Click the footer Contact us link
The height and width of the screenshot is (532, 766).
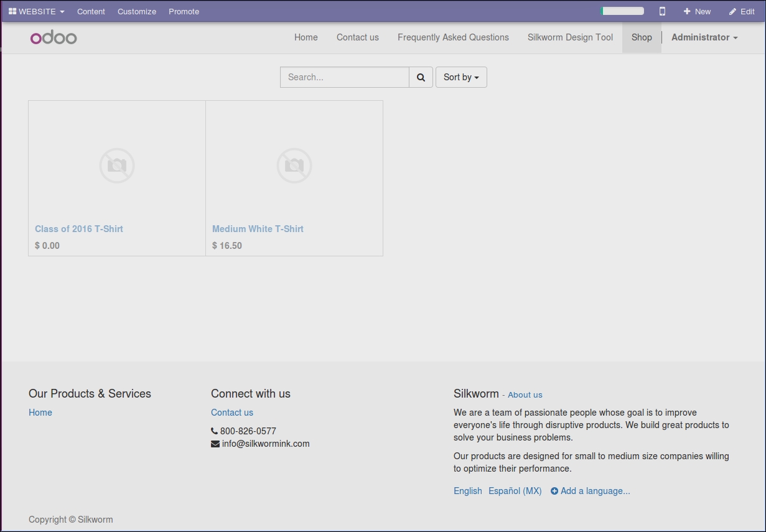point(232,413)
